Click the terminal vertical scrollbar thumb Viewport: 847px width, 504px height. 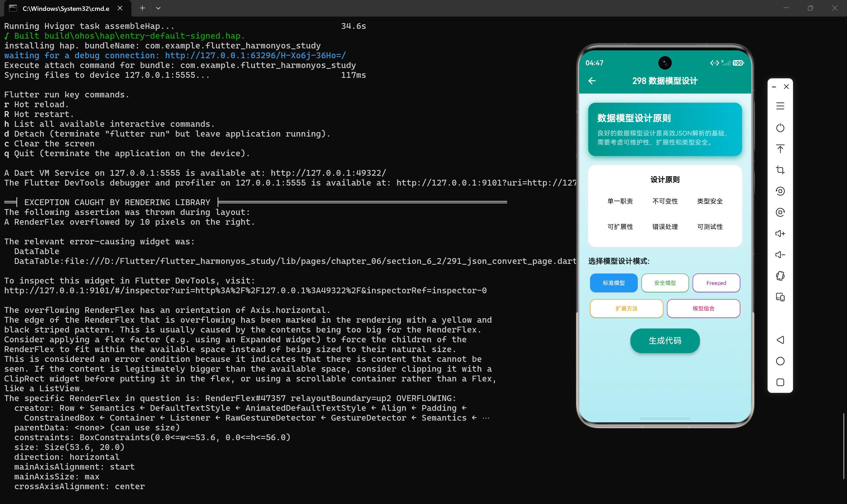pos(844,445)
